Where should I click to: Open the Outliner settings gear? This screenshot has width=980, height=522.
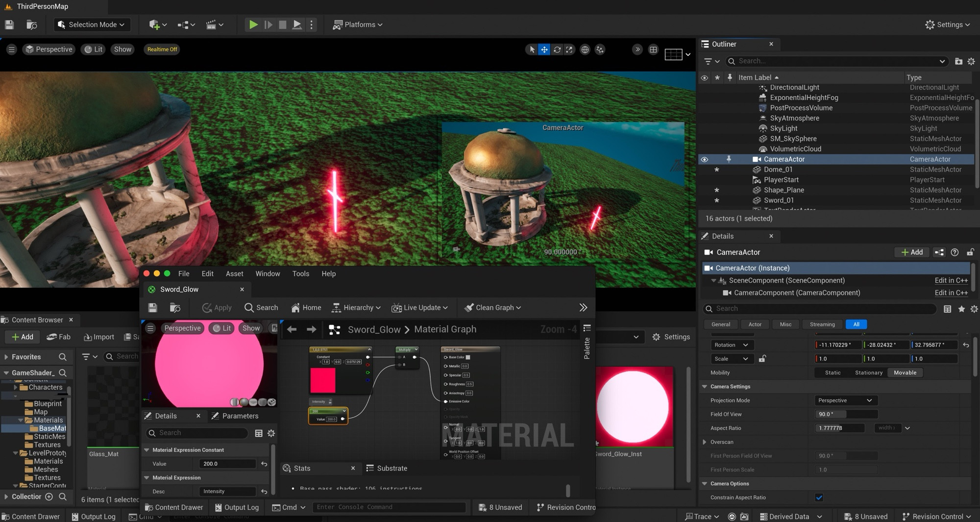(x=971, y=61)
